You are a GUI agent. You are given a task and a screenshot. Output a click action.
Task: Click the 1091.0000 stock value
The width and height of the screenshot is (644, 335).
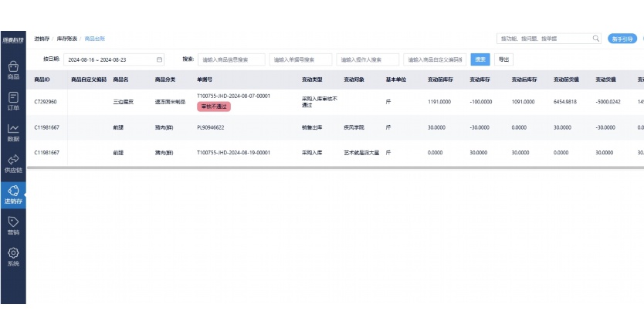click(x=523, y=102)
